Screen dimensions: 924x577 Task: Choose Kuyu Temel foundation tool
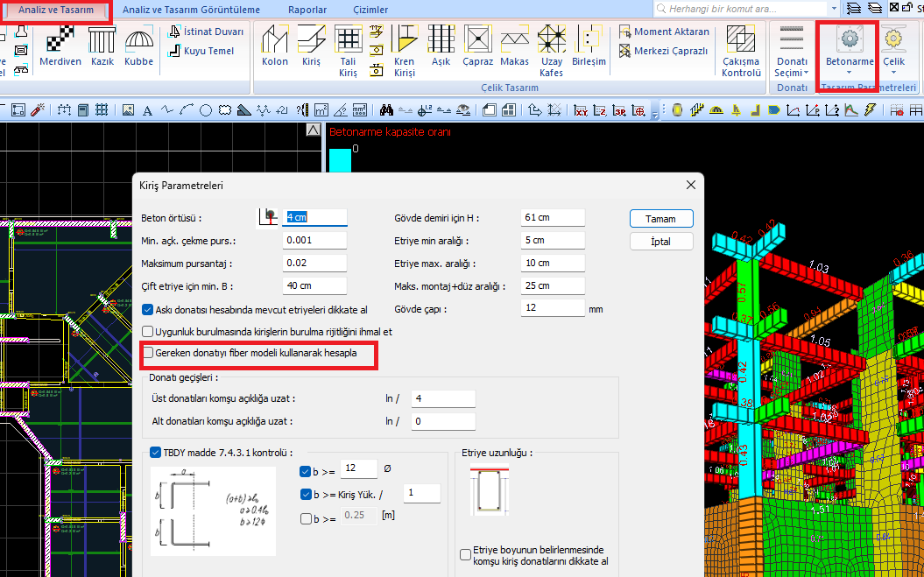click(201, 51)
